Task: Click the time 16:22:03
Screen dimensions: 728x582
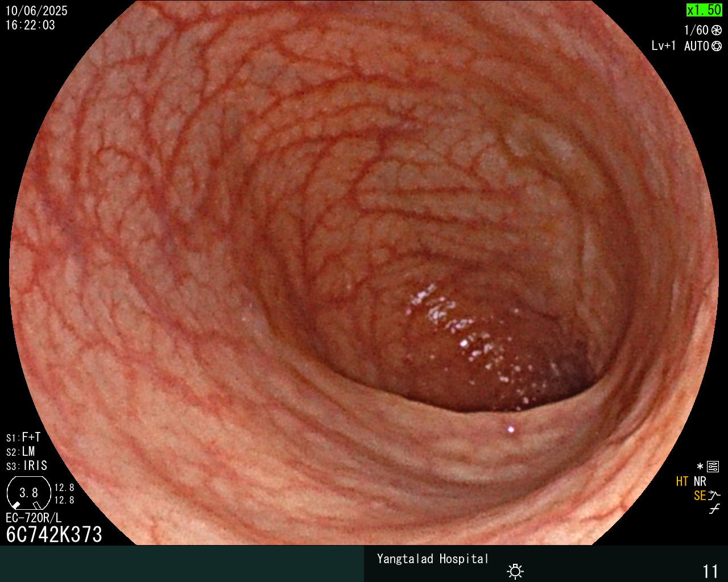Action: [x=30, y=25]
